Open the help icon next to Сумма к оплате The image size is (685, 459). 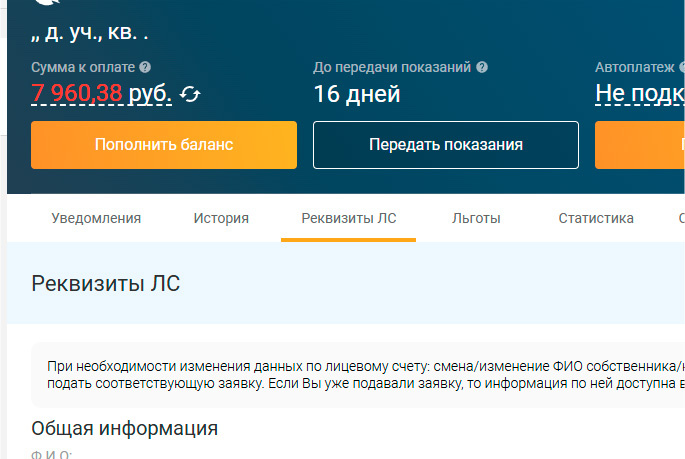[x=145, y=67]
